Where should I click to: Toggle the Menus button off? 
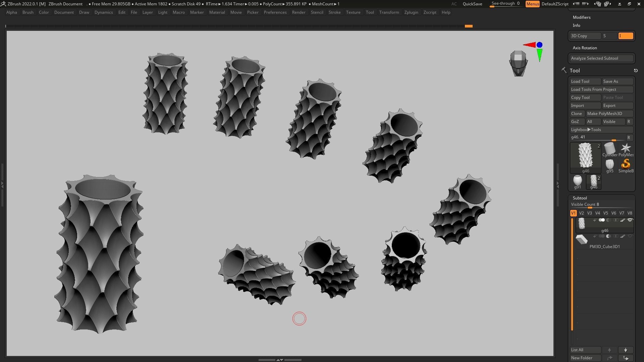coord(532,4)
